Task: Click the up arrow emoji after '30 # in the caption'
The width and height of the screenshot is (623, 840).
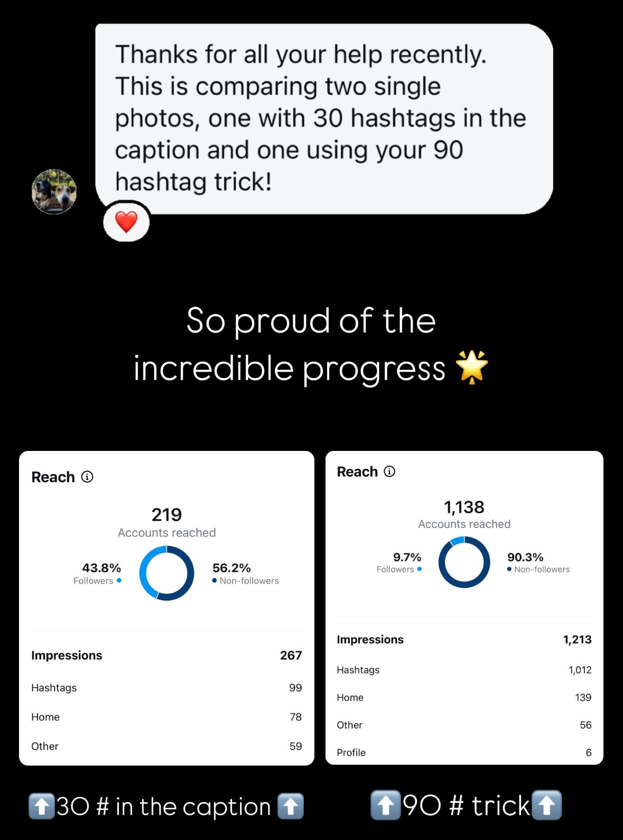Action: coord(291,806)
